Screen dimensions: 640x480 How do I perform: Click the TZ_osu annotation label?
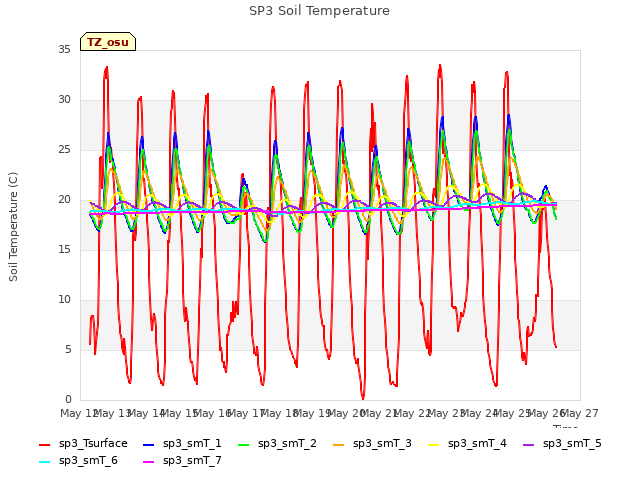pos(108,42)
